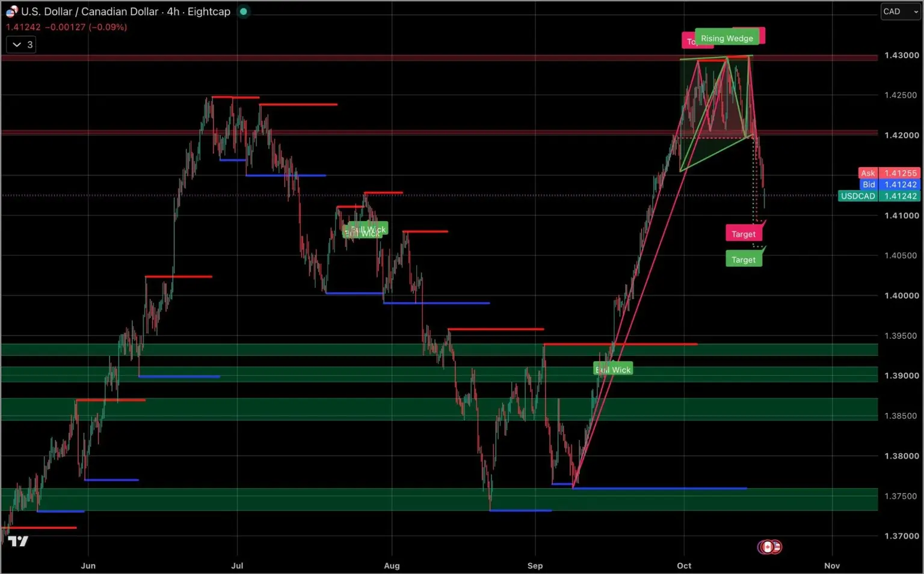Screen dimensions: 924x574
Task: Click the Jul label on time axis
Action: 237,566
